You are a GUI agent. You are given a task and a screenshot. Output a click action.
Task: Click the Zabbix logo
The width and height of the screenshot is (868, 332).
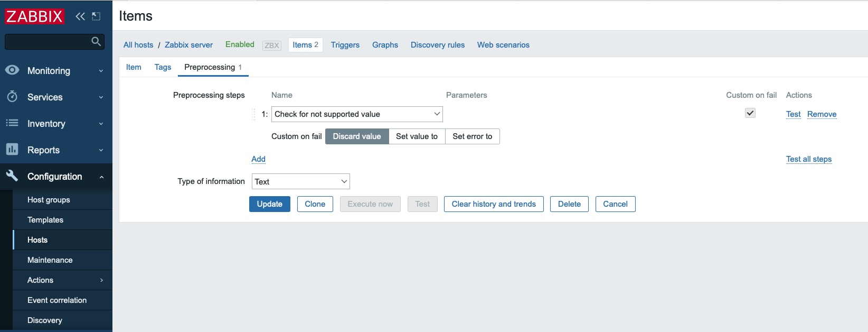pos(35,16)
